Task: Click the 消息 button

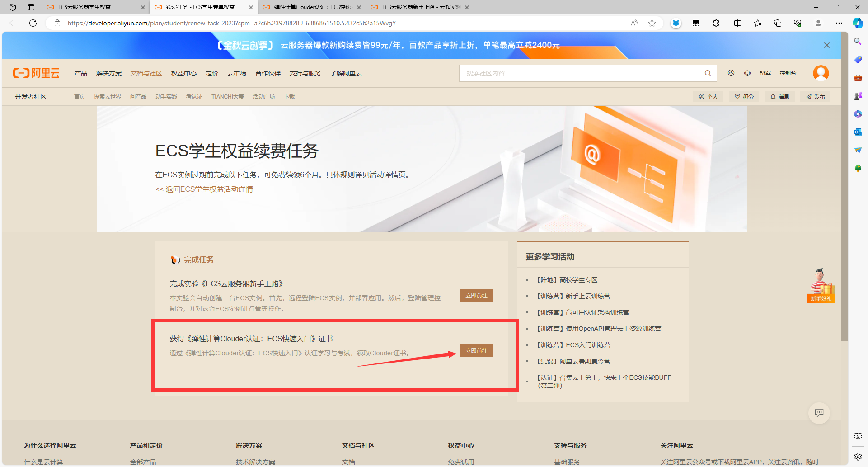Action: point(780,97)
